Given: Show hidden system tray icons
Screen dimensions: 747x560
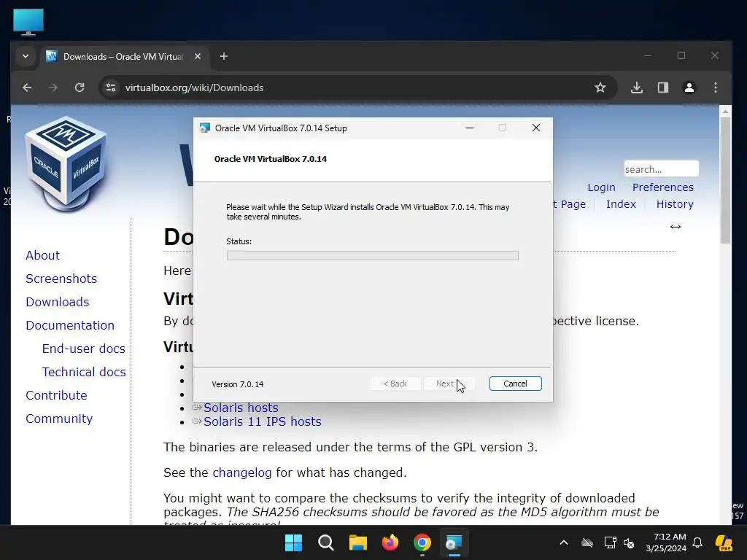Looking at the screenshot, I should [564, 542].
